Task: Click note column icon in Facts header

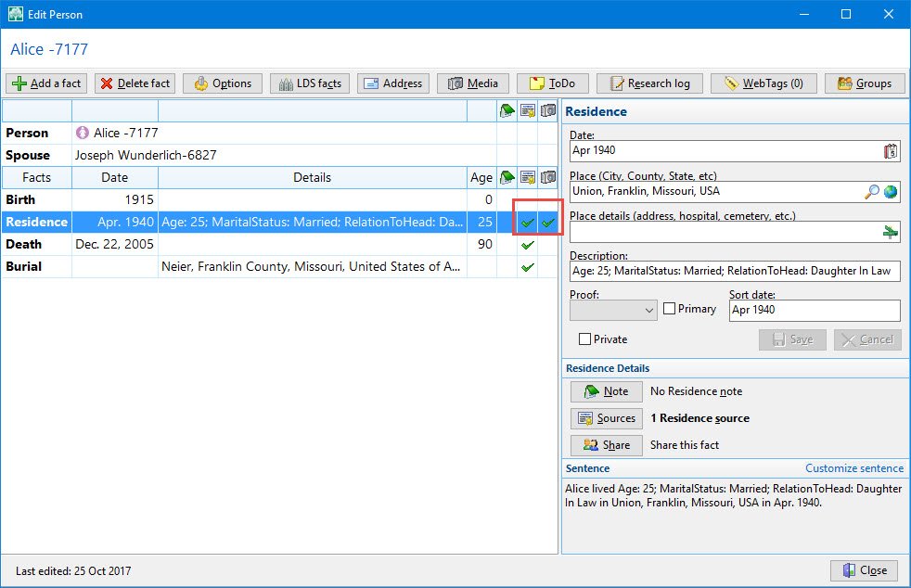Action: coord(507,177)
